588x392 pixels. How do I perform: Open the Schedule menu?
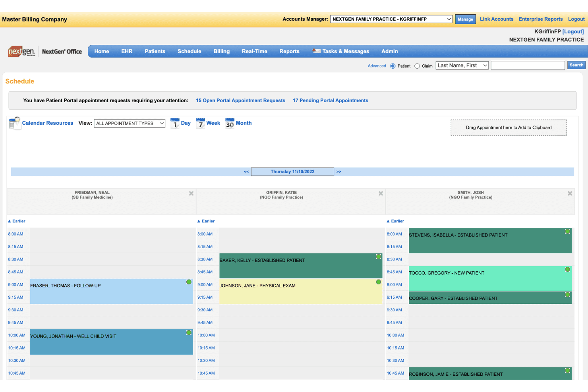(190, 51)
